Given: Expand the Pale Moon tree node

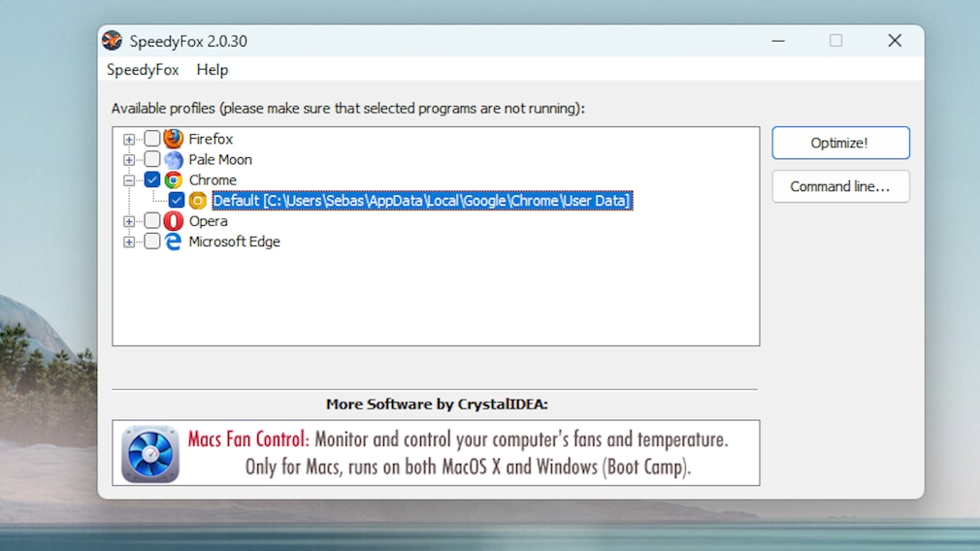Looking at the screenshot, I should pos(129,160).
